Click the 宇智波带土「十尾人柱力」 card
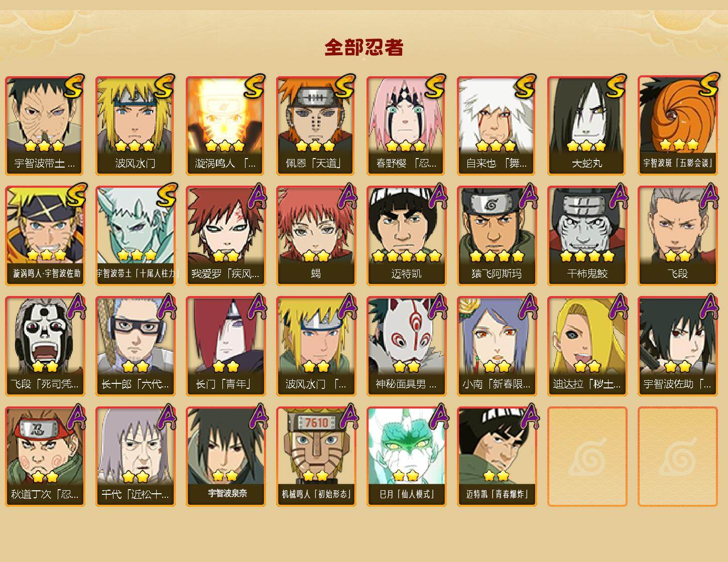728x562 pixels. click(135, 236)
